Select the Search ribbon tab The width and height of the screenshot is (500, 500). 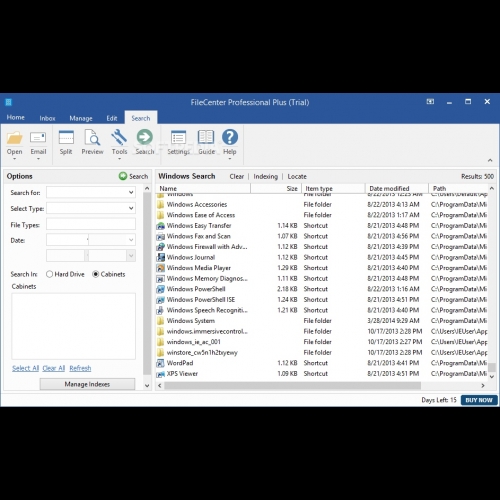(x=141, y=118)
